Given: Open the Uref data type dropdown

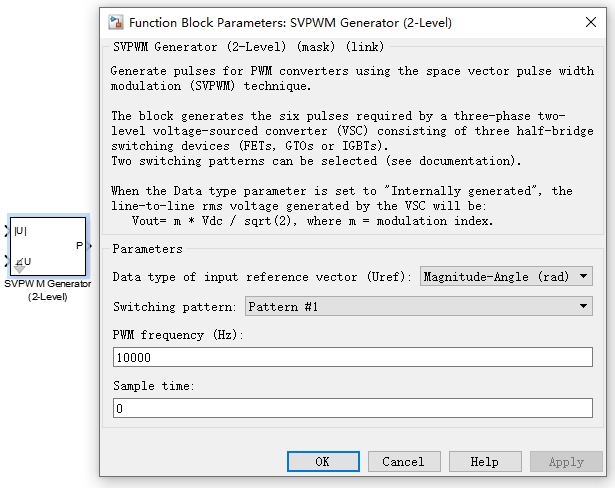Looking at the screenshot, I should click(x=506, y=276).
